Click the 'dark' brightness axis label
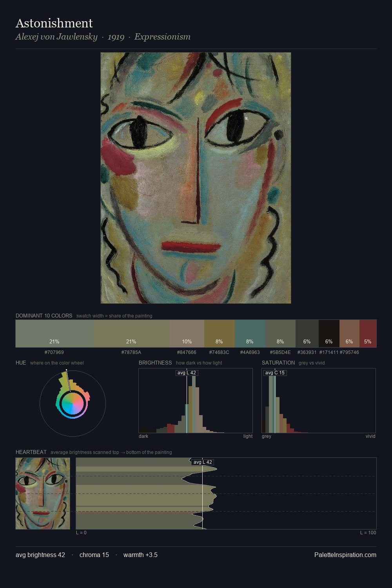This screenshot has width=392, height=588. tap(143, 436)
